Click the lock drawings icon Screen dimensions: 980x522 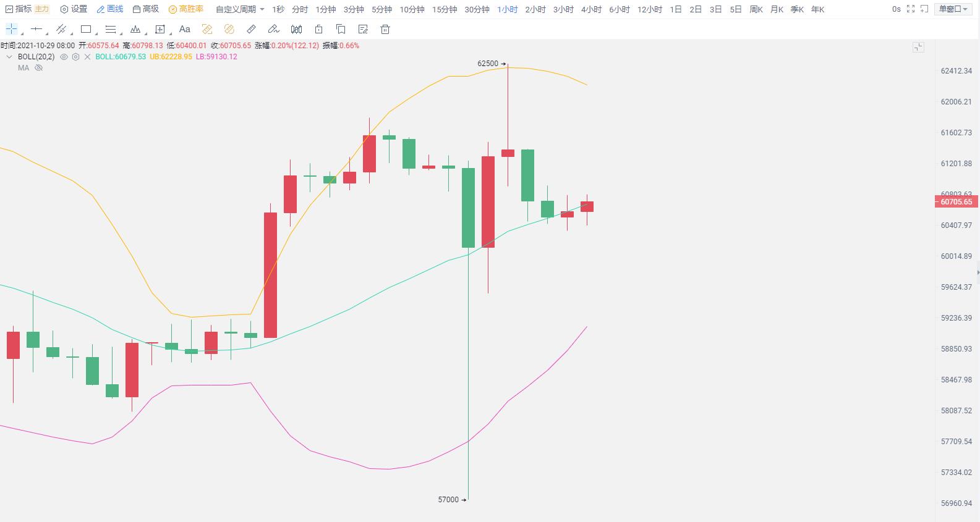point(318,29)
